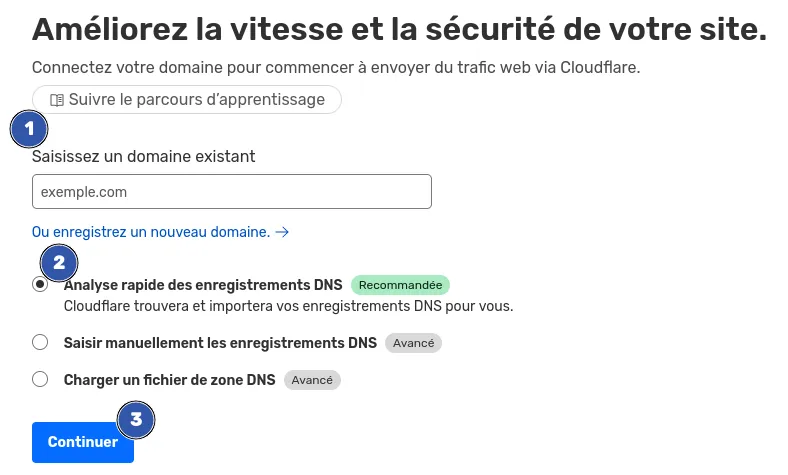This screenshot has width=788, height=475.
Task: Click the "Avancé" badge beside DNS zone file
Action: (x=313, y=380)
